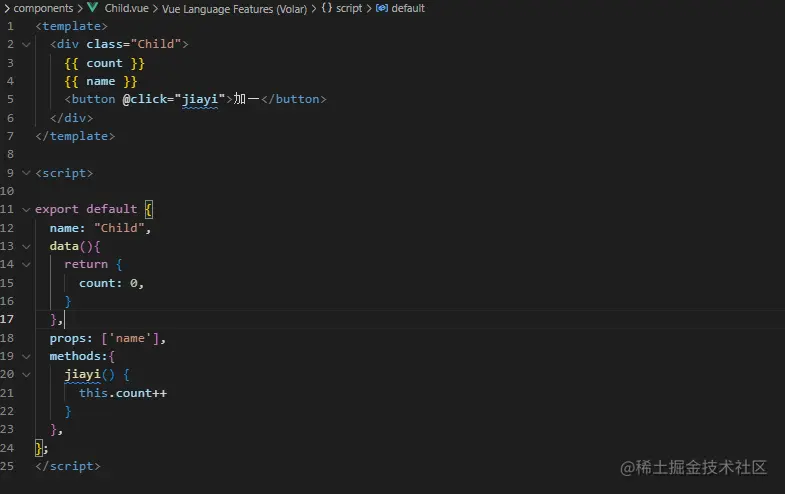This screenshot has height=494, width=785.
Task: Click the opening <template> tag
Action: (x=72, y=26)
